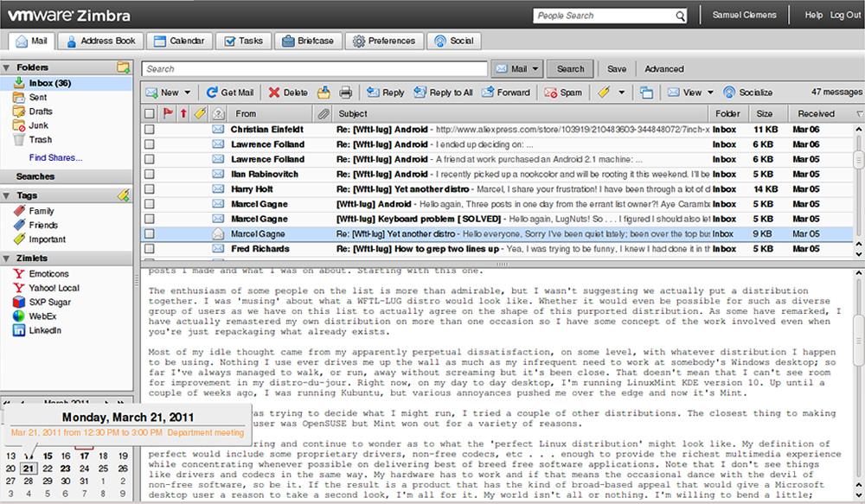The height and width of the screenshot is (504, 865).
Task: Click the reading pane scrollbar handle
Action: pos(858,341)
